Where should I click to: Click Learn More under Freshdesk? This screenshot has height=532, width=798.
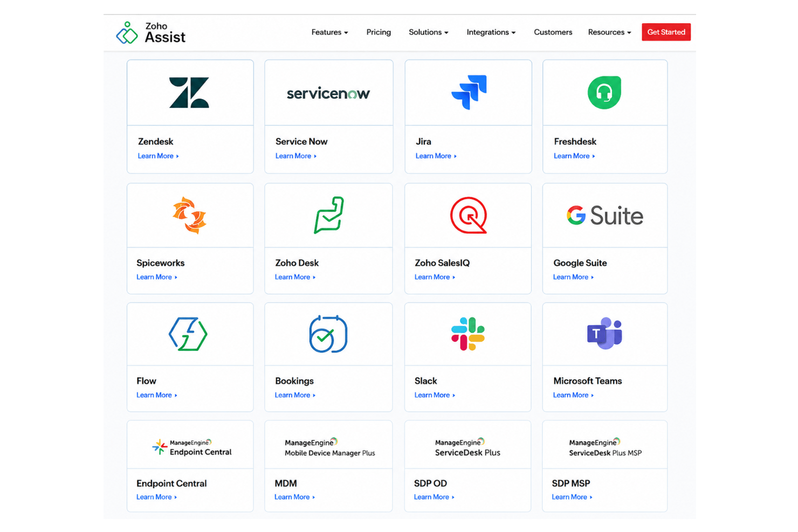point(574,156)
